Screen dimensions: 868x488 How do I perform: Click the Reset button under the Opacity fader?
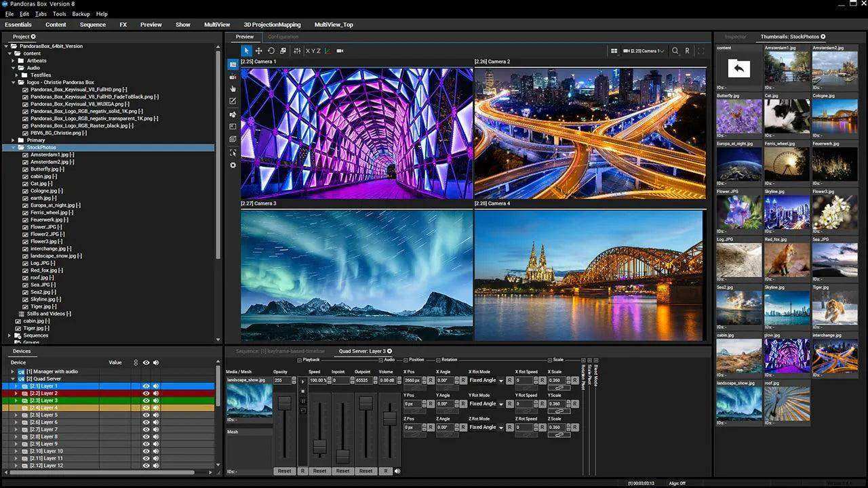[x=284, y=470]
